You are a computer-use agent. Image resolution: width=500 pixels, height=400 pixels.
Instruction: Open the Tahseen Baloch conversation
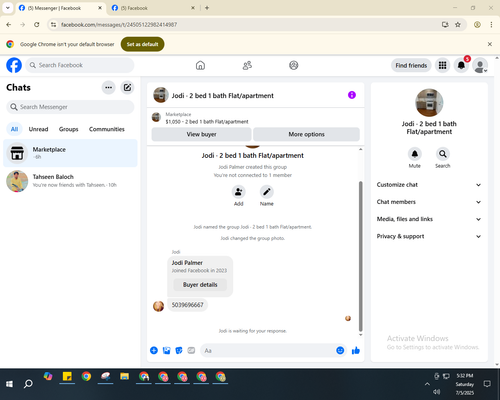click(70, 181)
